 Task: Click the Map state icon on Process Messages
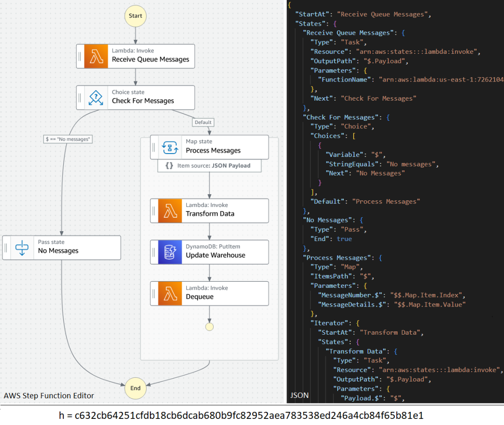click(x=170, y=147)
